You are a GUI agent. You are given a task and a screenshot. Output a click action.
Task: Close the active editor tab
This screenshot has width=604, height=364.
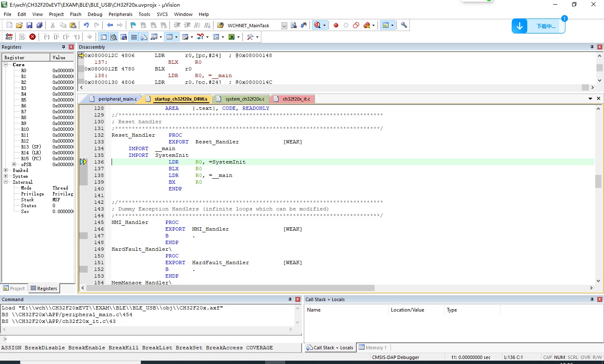click(x=599, y=99)
